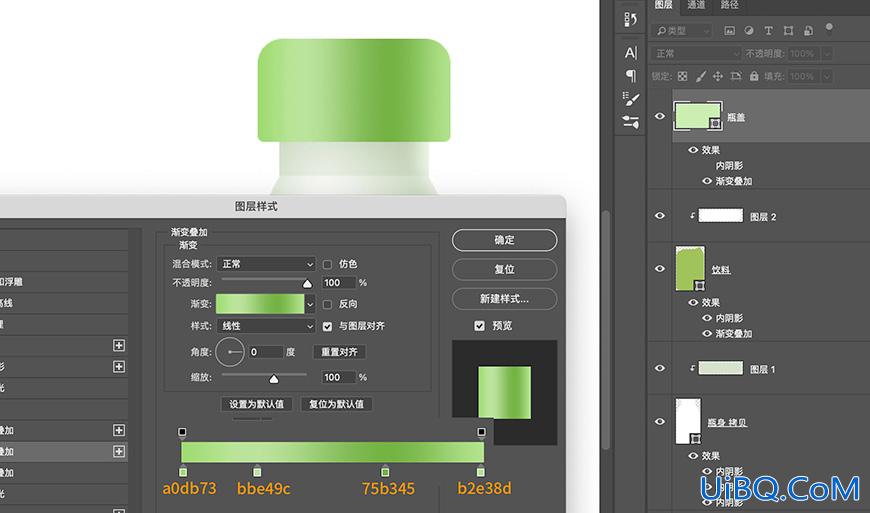Click the 加浮雕 style row in dialog
Screen dimensions: 870x513
pyautogui.click(x=64, y=282)
